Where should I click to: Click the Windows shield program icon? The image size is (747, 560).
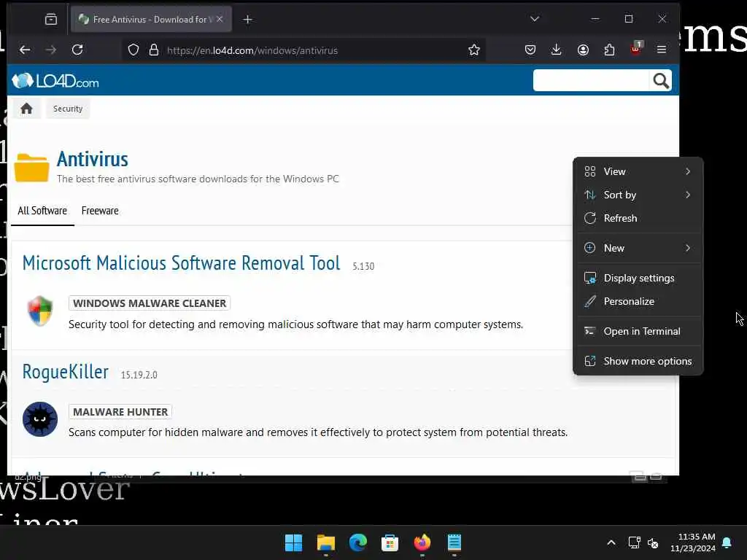point(39,311)
